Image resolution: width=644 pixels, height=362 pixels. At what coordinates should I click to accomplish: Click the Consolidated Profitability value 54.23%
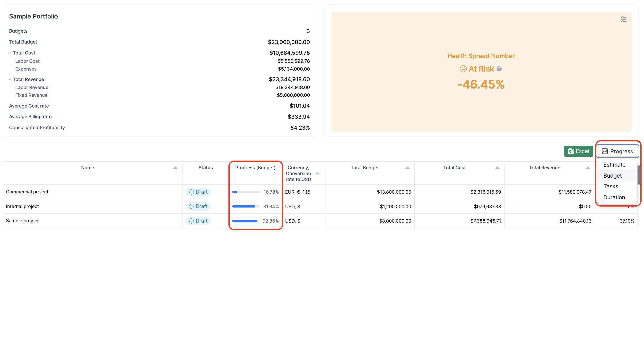[x=300, y=128]
